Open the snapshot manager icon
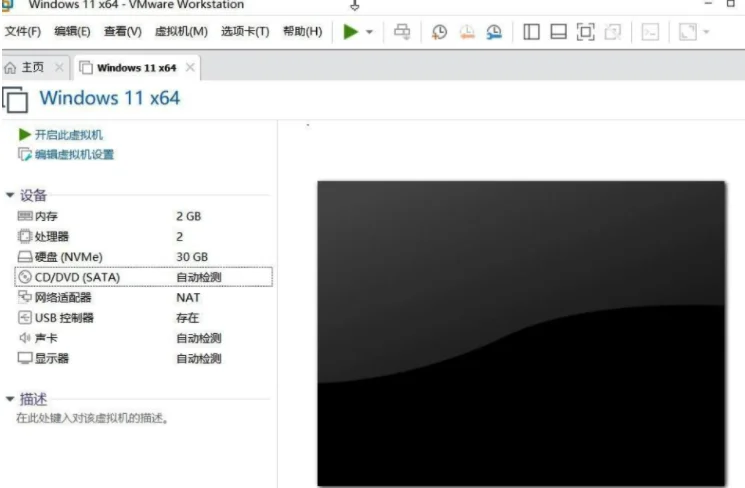The height and width of the screenshot is (488, 745). tap(494, 32)
